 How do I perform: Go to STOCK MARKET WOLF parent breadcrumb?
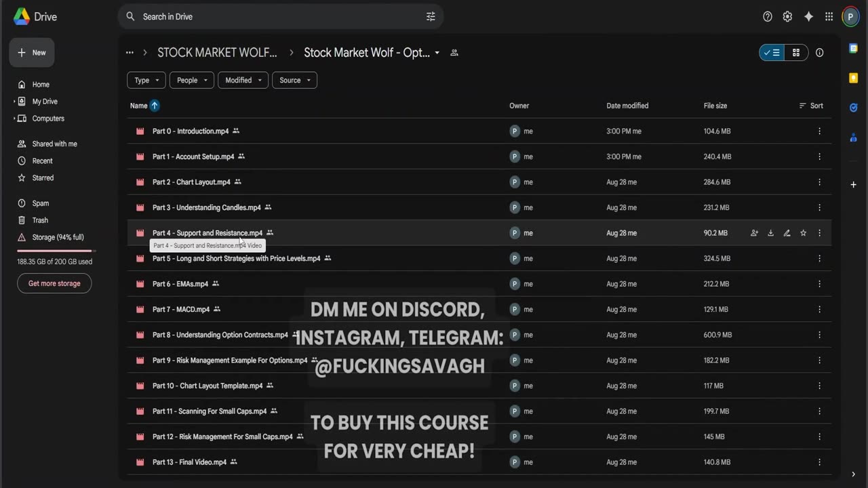tap(217, 53)
